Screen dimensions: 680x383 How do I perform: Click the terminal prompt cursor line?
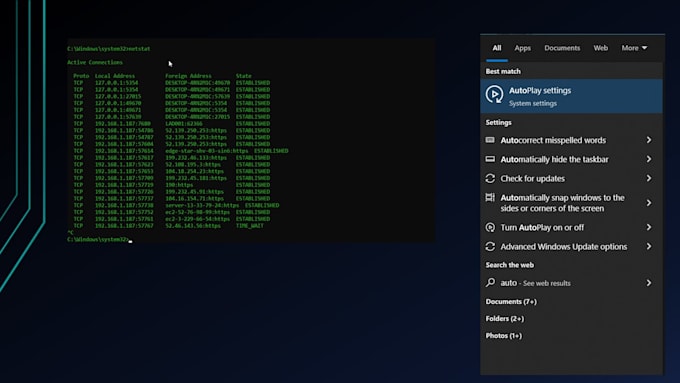click(x=100, y=239)
